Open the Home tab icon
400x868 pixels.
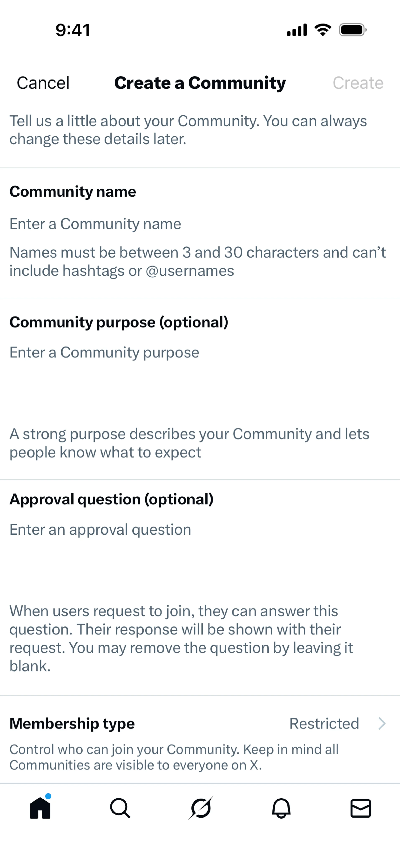(x=40, y=808)
